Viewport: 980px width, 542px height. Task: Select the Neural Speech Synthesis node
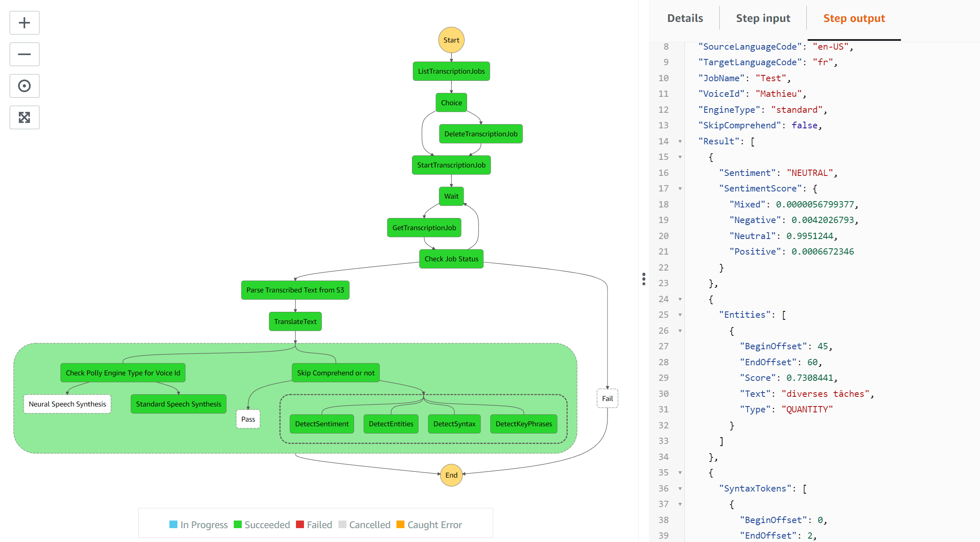67,404
